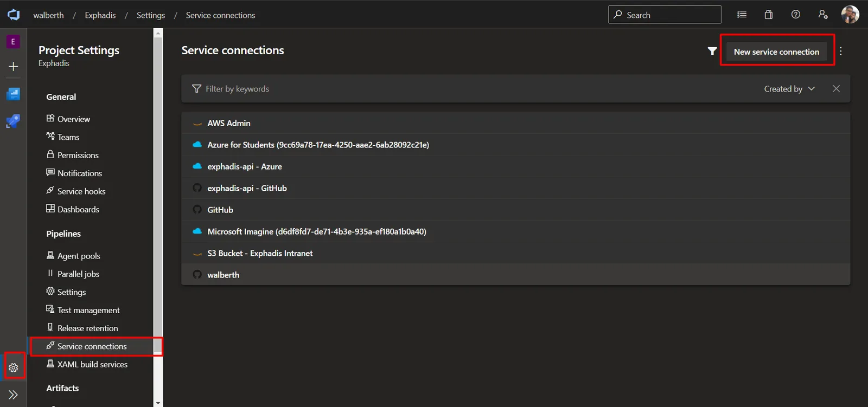868x407 pixels.
Task: Click the Azure cloud icon beside exphadis-api - Azure
Action: tap(197, 166)
